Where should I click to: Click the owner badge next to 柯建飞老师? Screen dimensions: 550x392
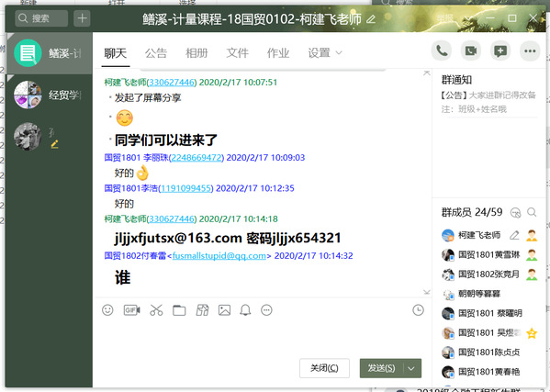coord(532,235)
